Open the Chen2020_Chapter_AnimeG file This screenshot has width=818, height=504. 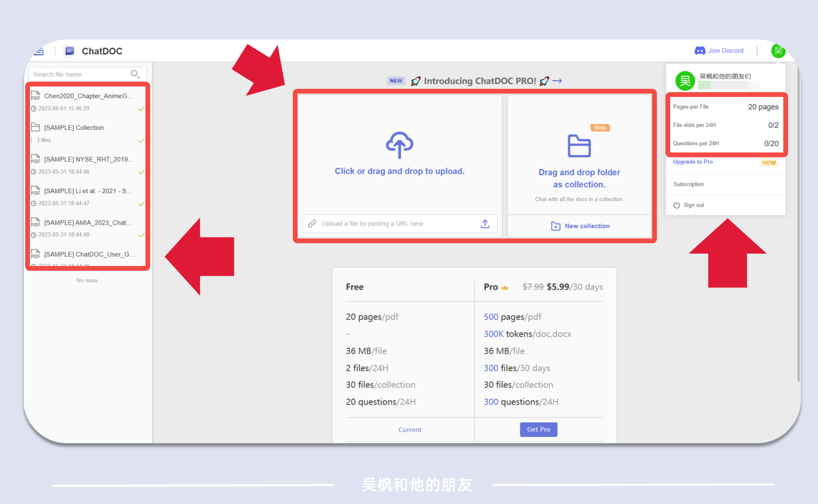86,96
